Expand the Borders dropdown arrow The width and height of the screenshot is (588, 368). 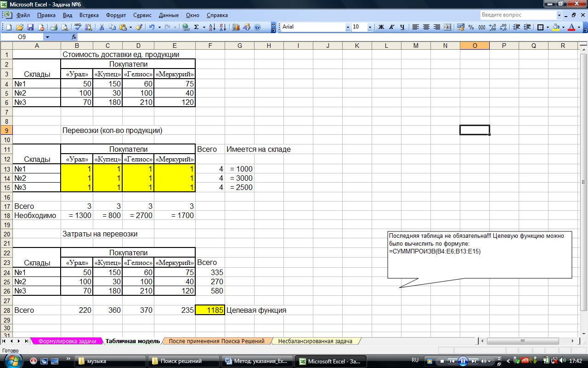(547, 27)
